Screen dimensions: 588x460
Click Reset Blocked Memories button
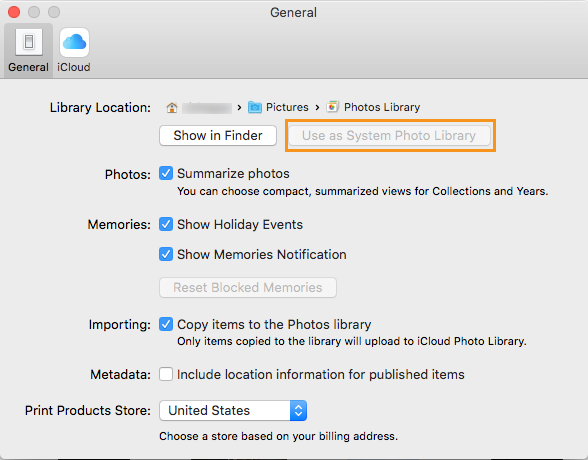248,288
